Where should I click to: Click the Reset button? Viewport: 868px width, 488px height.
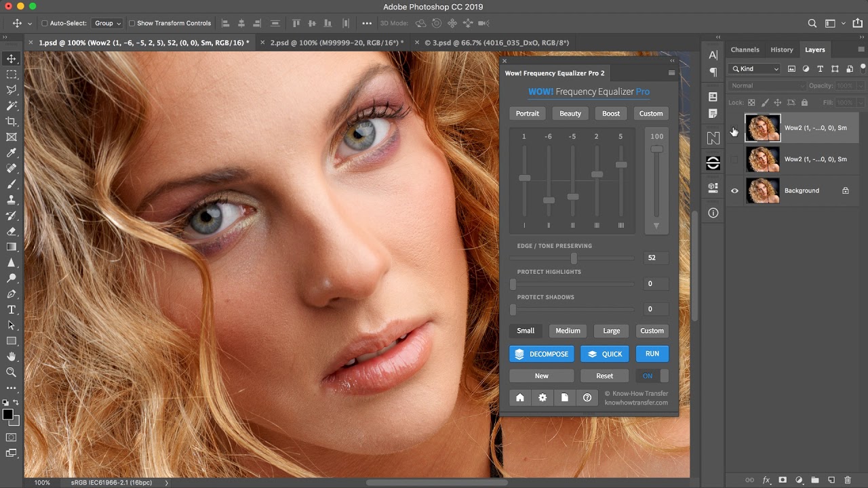(605, 375)
